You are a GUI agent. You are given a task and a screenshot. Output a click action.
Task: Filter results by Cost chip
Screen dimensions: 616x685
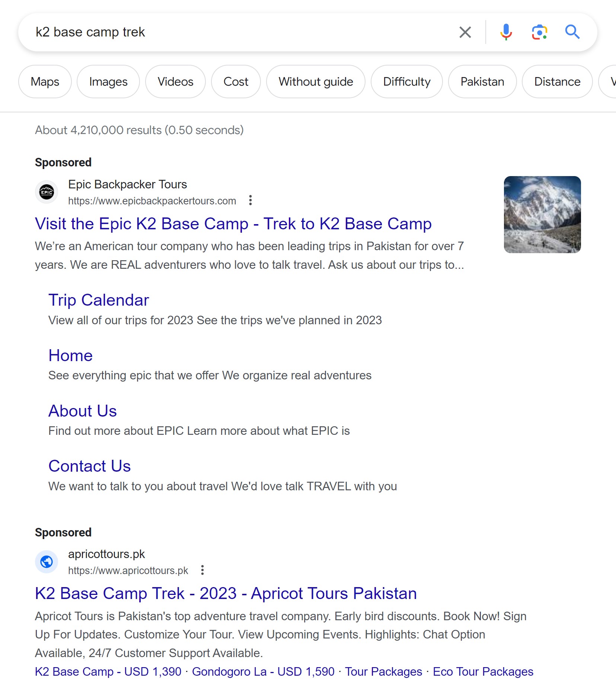tap(236, 82)
